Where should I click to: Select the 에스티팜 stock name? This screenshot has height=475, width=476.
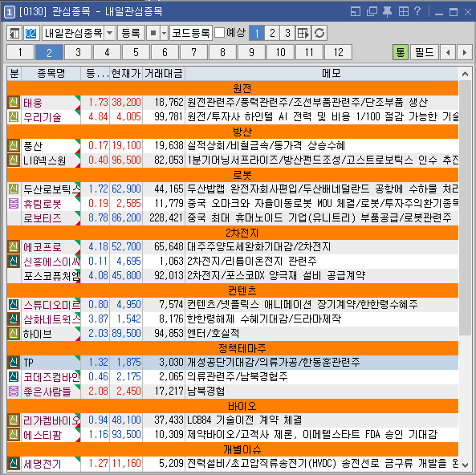pyautogui.click(x=43, y=435)
